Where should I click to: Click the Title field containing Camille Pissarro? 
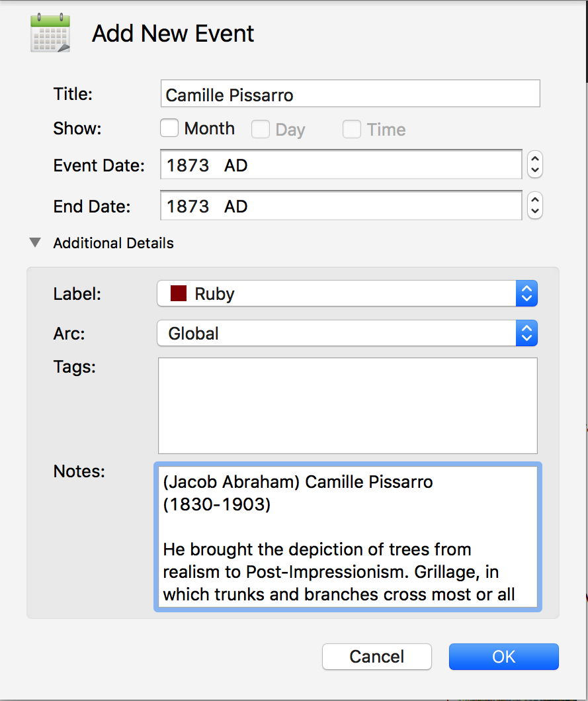pyautogui.click(x=350, y=94)
